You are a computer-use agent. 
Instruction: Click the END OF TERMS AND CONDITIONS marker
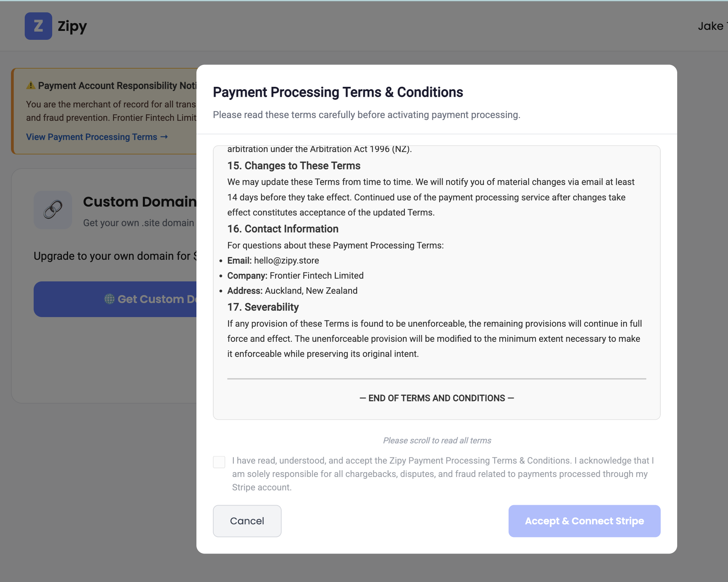pyautogui.click(x=436, y=398)
